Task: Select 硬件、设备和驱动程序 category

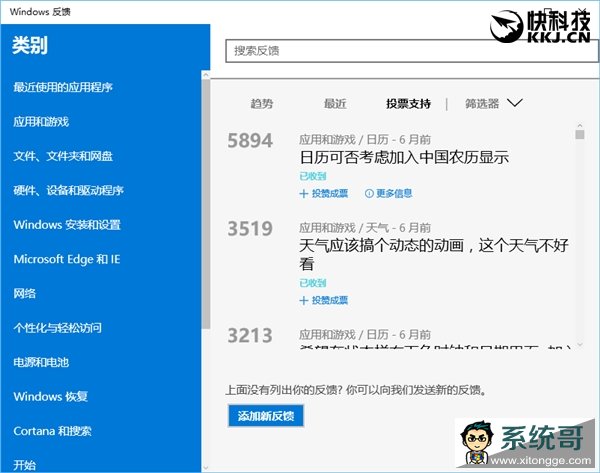Action: tap(68, 190)
